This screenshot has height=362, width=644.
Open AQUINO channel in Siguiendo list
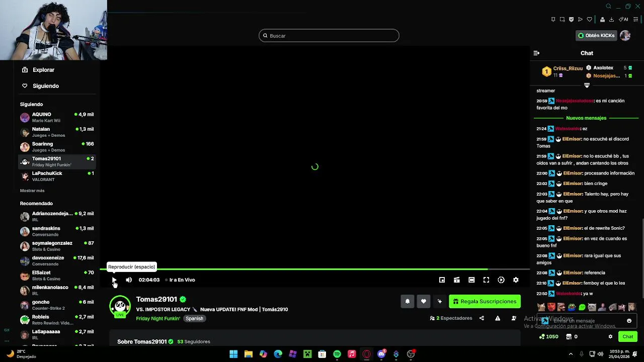(57, 117)
